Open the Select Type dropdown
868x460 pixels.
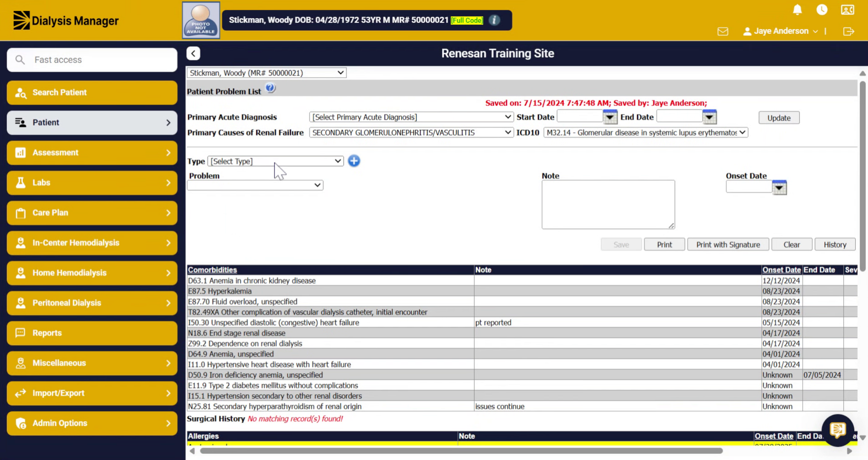[x=276, y=161]
